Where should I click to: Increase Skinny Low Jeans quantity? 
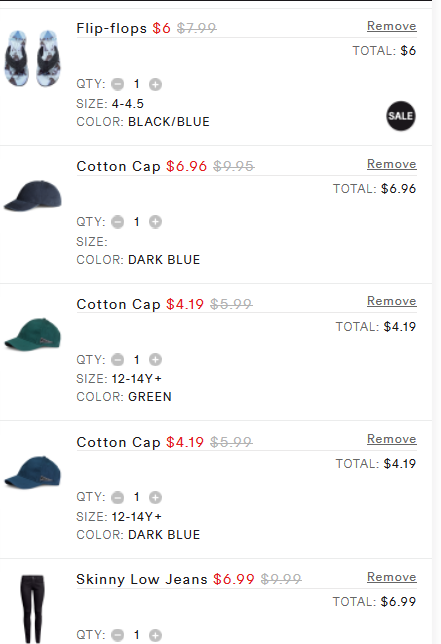click(x=155, y=635)
